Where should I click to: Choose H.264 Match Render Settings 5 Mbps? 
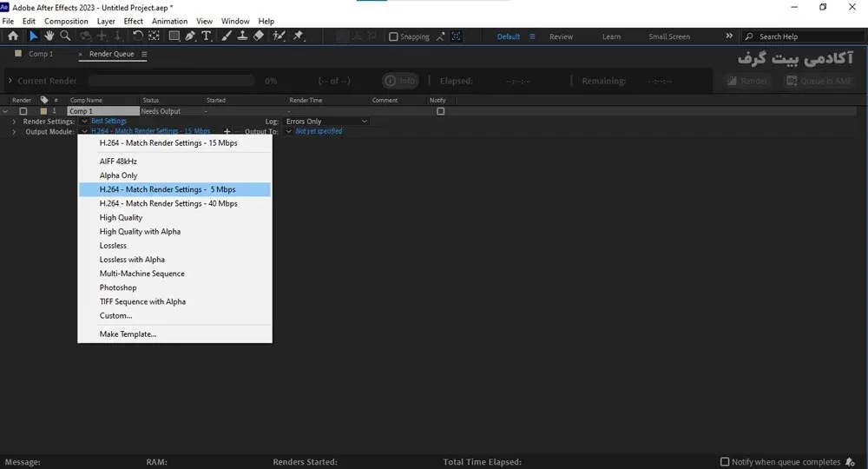[175, 189]
